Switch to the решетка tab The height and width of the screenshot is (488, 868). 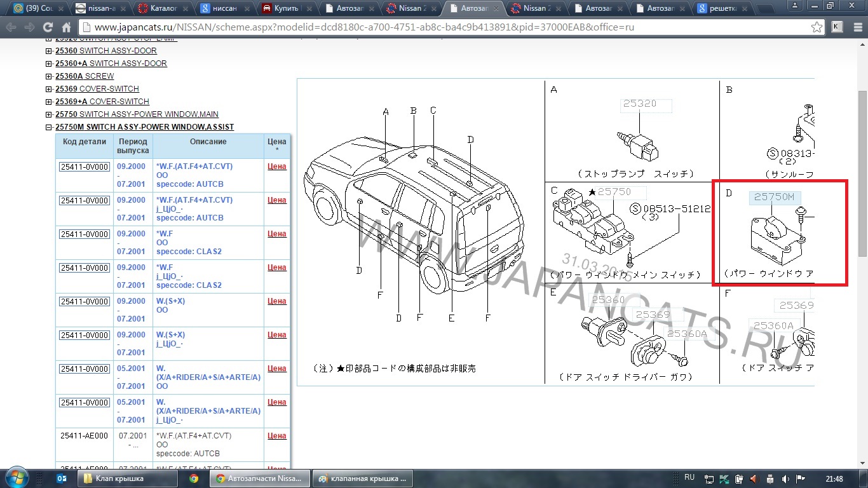[721, 8]
